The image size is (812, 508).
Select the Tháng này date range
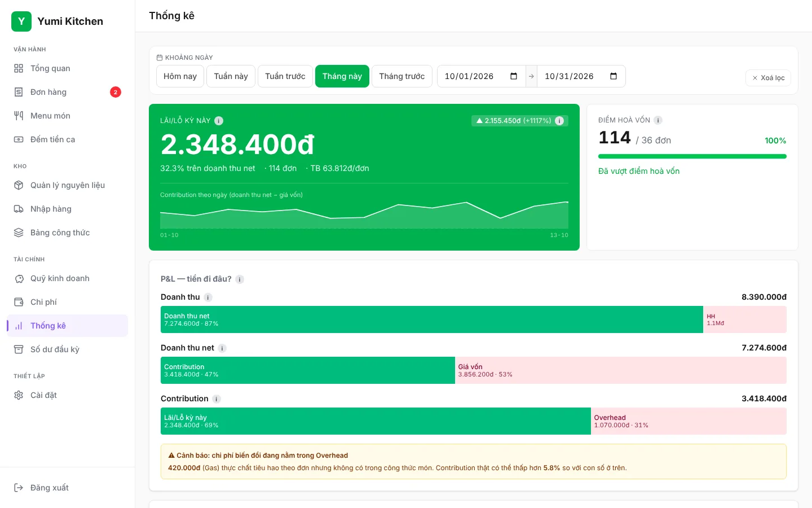coord(342,76)
